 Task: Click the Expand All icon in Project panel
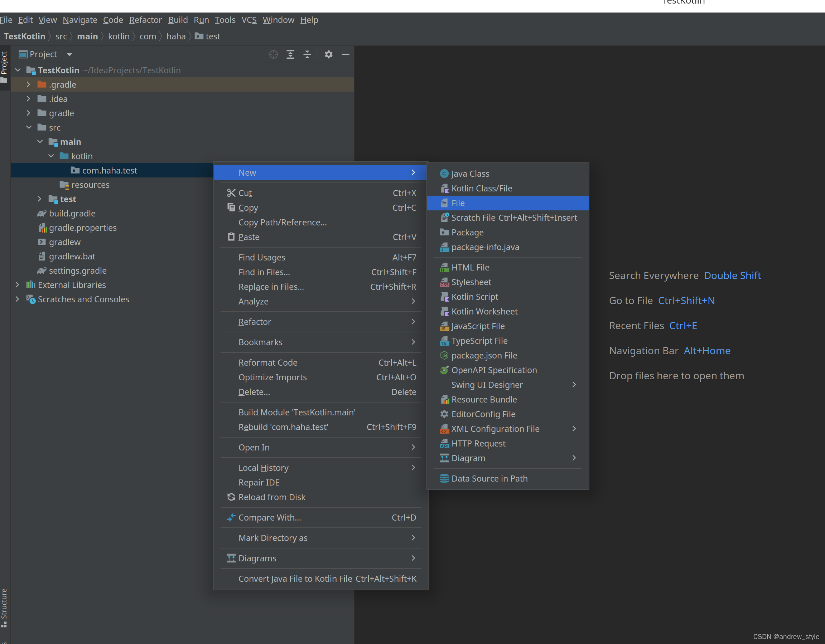click(290, 54)
